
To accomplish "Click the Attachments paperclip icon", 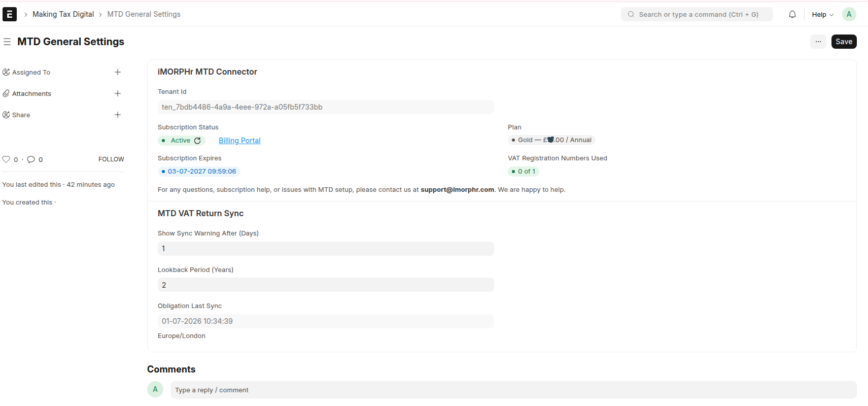I will [x=6, y=93].
